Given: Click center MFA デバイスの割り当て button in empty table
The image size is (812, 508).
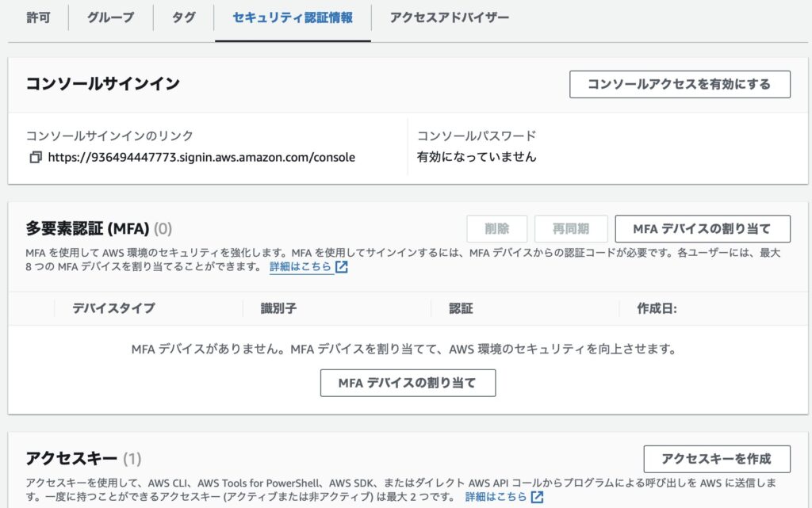Looking at the screenshot, I should (408, 383).
